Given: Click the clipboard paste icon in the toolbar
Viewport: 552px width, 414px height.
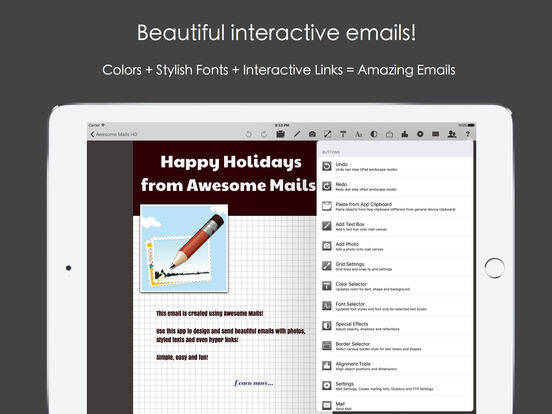Looking at the screenshot, I should tap(281, 134).
